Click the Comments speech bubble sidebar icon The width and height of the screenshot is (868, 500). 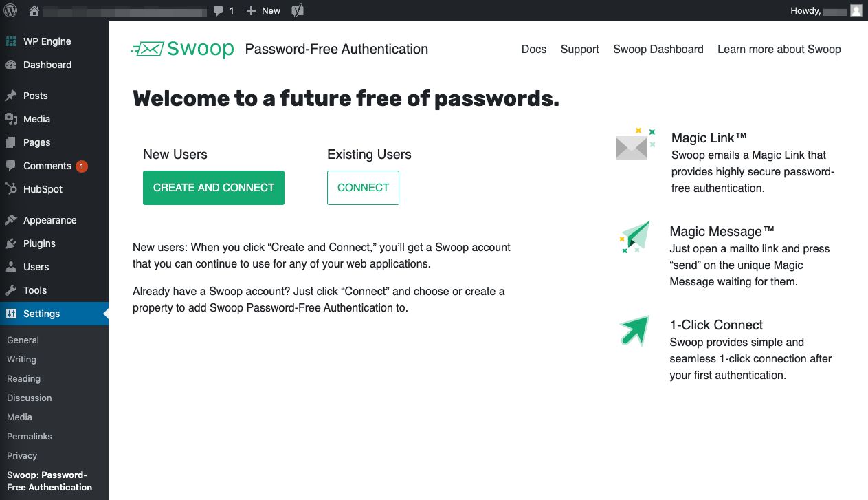tap(11, 166)
